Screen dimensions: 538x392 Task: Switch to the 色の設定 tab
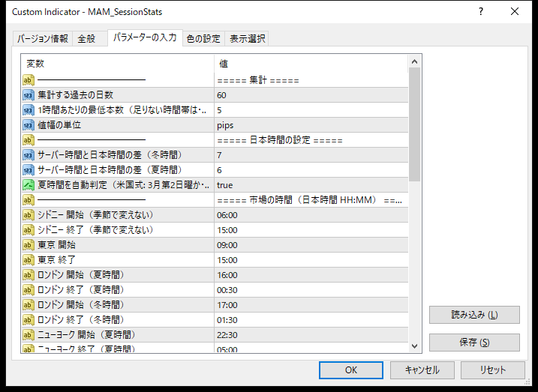coord(203,39)
